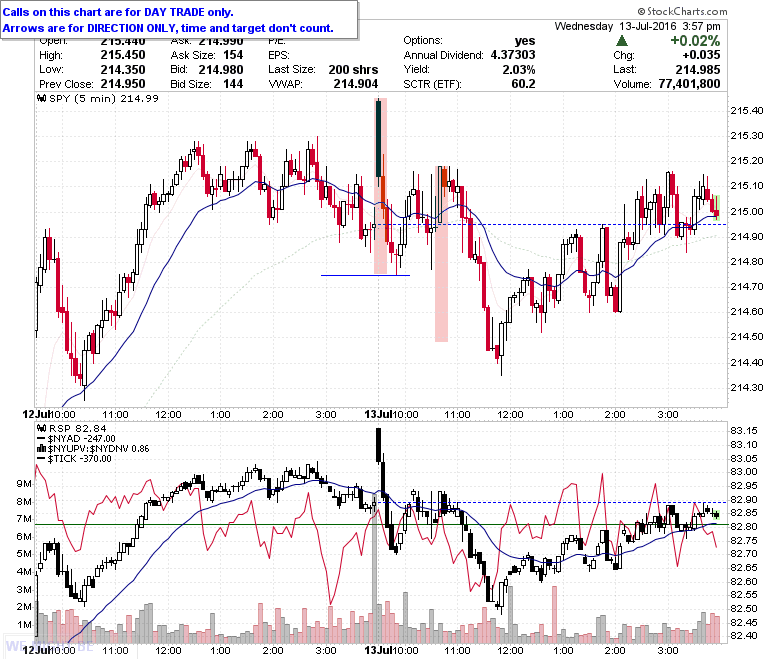
Task: Click the 'Arrows are for DIRECTION ONLY' annotation line
Action: tap(168, 28)
